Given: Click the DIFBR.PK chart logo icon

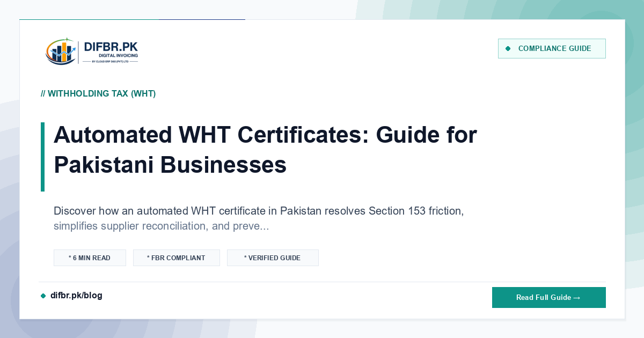Looking at the screenshot, I should pyautogui.click(x=60, y=52).
